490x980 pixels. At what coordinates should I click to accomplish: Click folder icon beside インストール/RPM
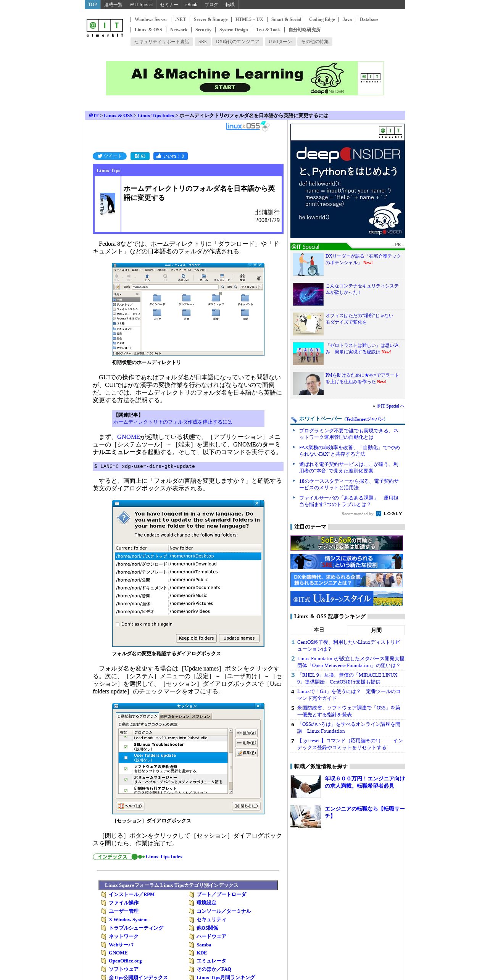click(103, 895)
